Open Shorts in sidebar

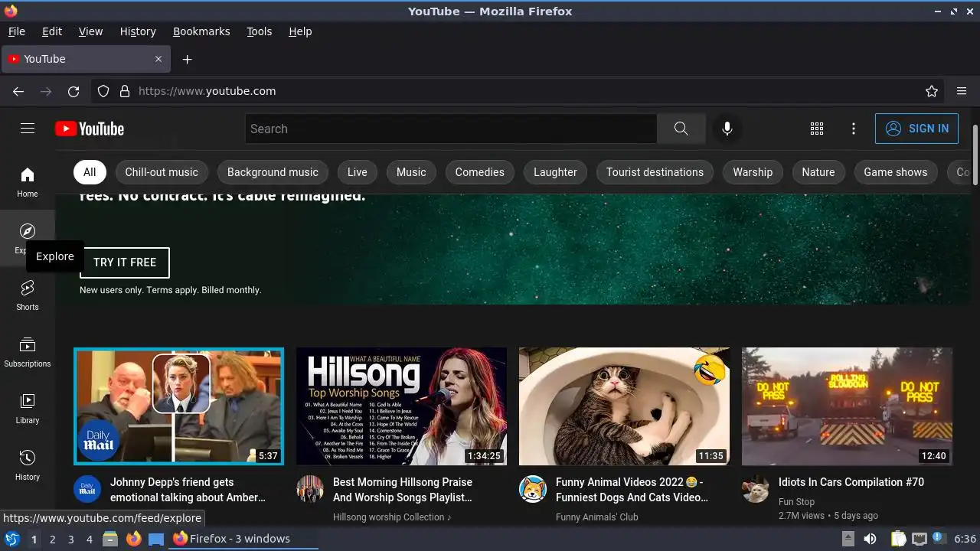tap(28, 295)
